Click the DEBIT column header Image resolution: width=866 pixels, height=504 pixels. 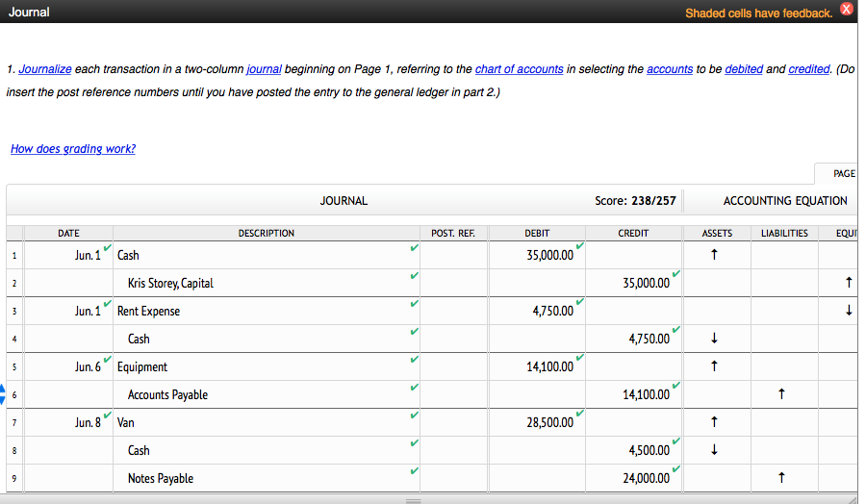click(537, 233)
